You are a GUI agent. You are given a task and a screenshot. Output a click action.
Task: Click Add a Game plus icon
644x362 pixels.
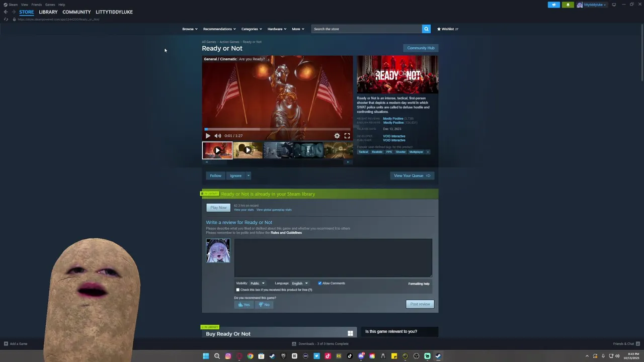(6, 344)
